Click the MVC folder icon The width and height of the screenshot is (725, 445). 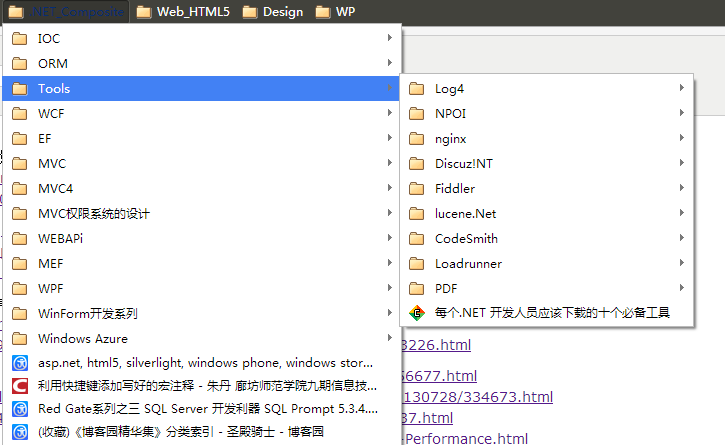click(x=19, y=163)
